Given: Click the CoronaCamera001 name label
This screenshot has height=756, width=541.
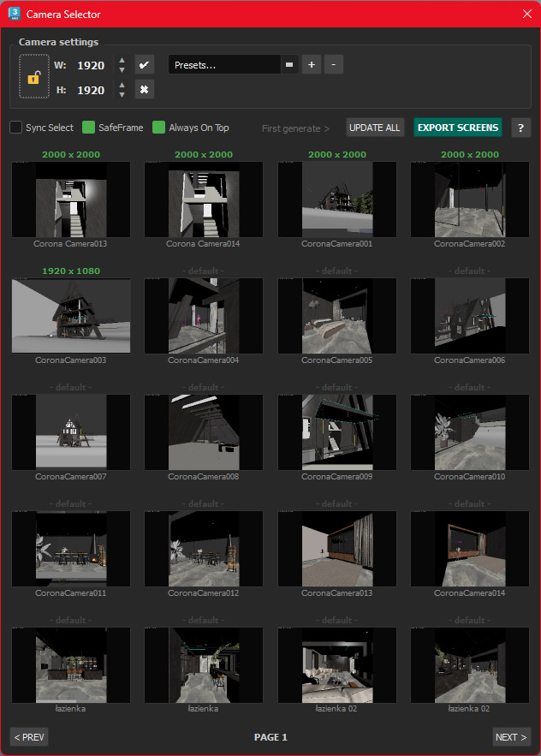Looking at the screenshot, I should 337,243.
